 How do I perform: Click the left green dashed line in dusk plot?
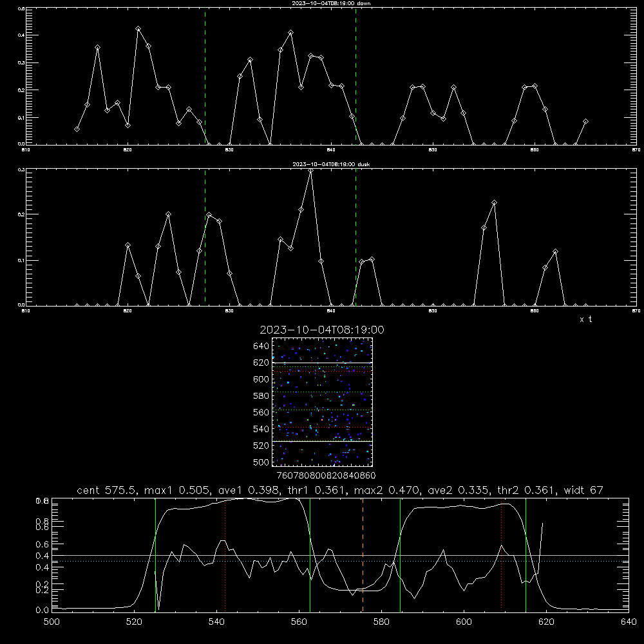click(x=205, y=237)
